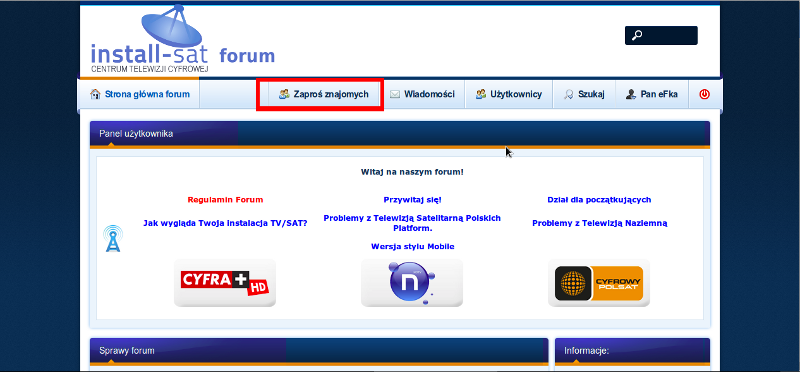Click the magnifier icon next to Szukaj
The image size is (800, 372).
tap(568, 94)
